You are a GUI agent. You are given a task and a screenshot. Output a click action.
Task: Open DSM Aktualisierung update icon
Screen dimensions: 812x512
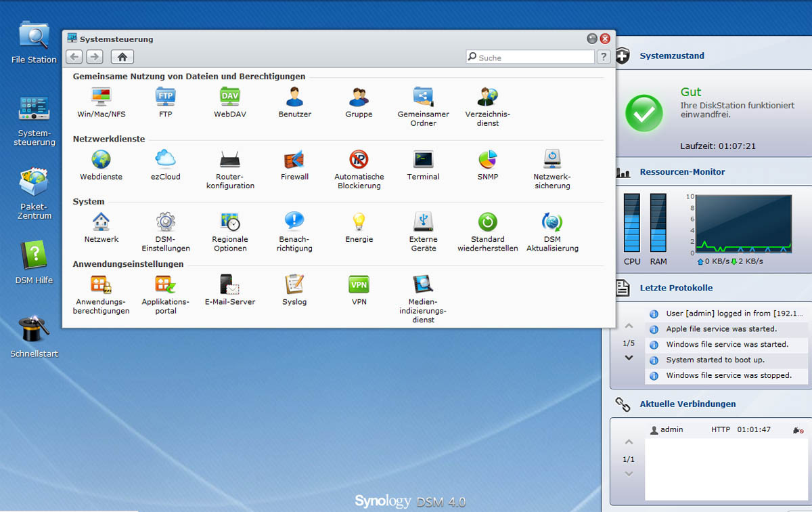[552, 223]
